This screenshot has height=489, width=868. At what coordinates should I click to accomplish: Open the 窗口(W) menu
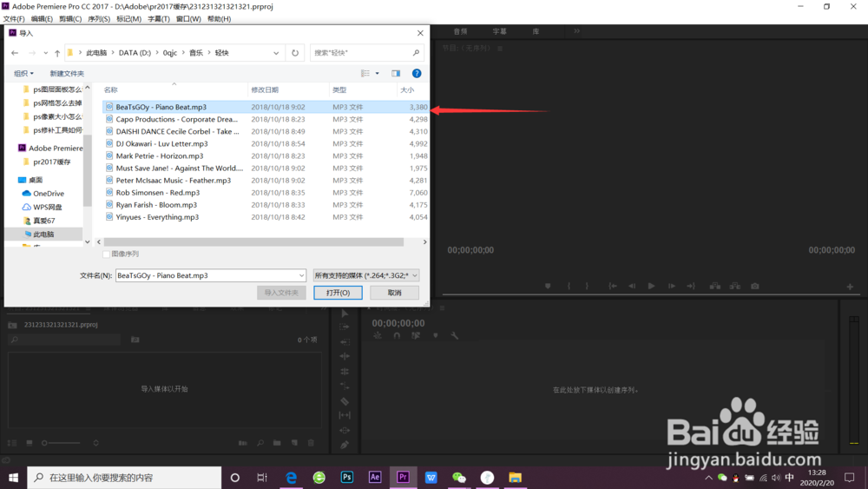click(188, 19)
